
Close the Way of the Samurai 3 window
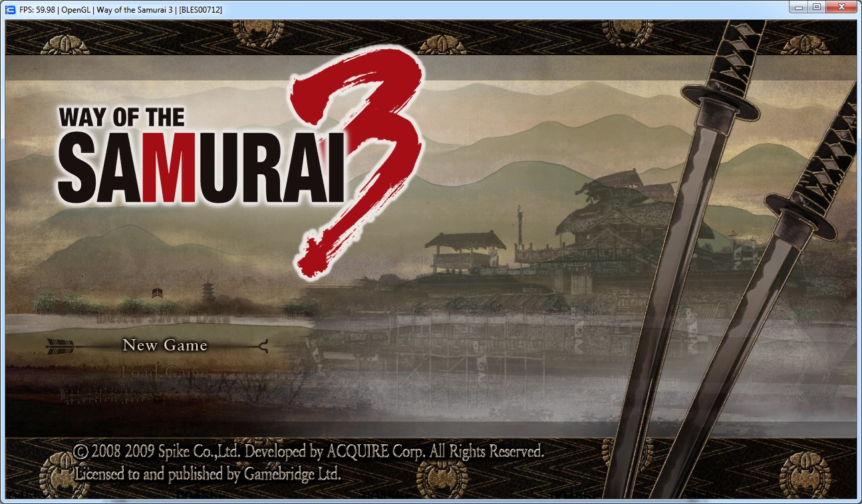[x=841, y=7]
